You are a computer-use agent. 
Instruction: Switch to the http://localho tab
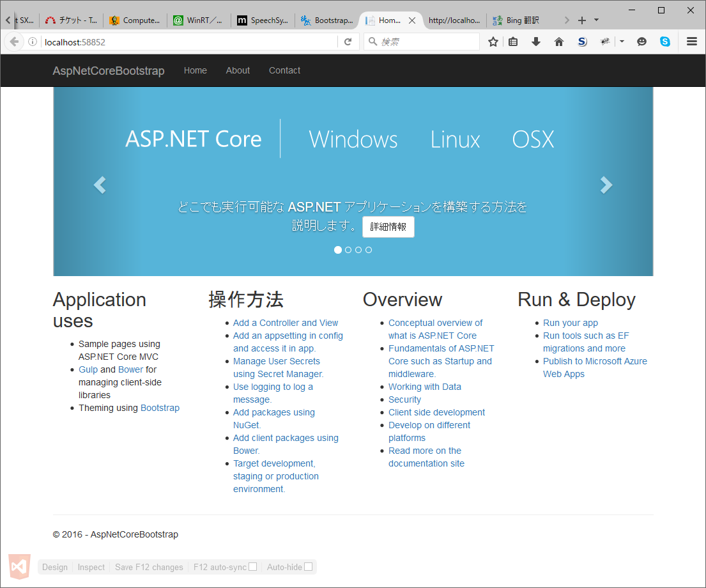click(454, 20)
